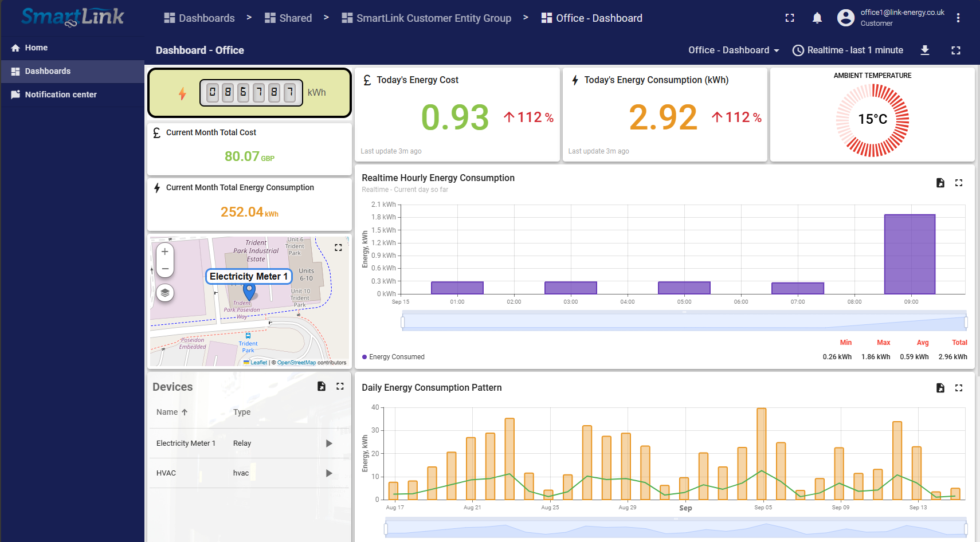Open the map layers control
Viewport: 980px width, 542px height.
(165, 293)
